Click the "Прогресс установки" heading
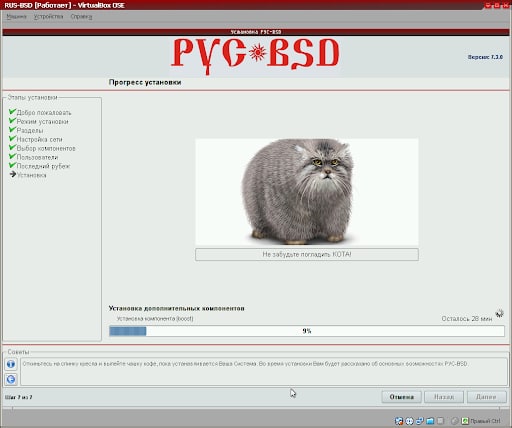Image resolution: width=512 pixels, height=428 pixels. (x=145, y=82)
